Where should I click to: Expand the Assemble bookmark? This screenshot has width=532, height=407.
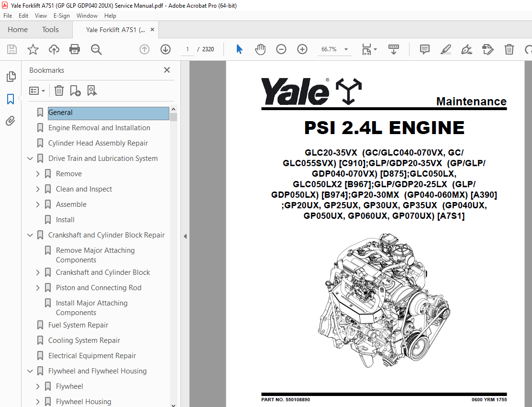tap(38, 204)
